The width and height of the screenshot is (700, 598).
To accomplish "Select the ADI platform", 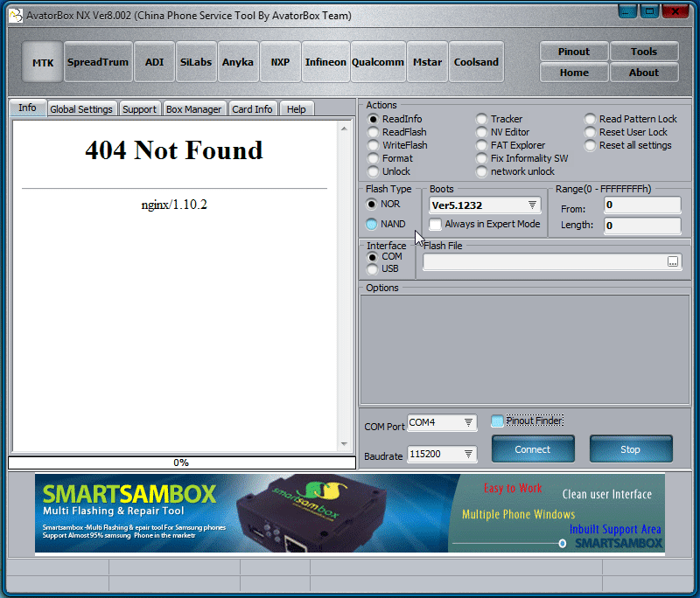I will (x=155, y=62).
